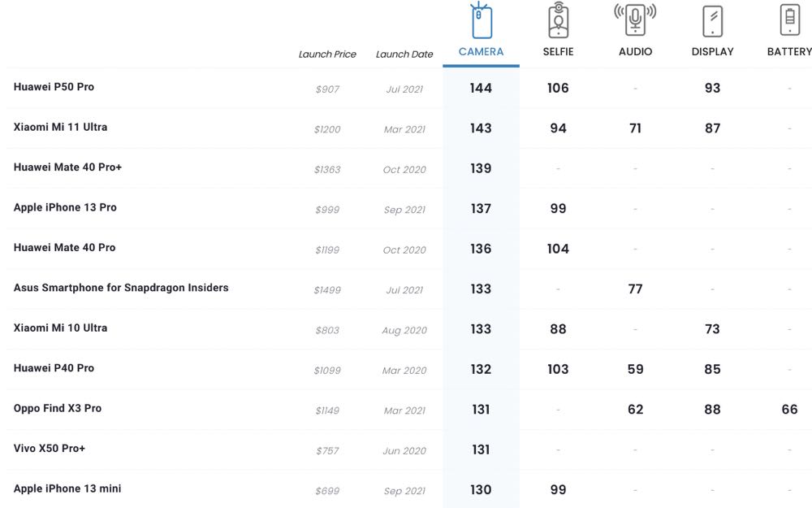
Task: Select the AUDIO column label
Action: click(635, 52)
